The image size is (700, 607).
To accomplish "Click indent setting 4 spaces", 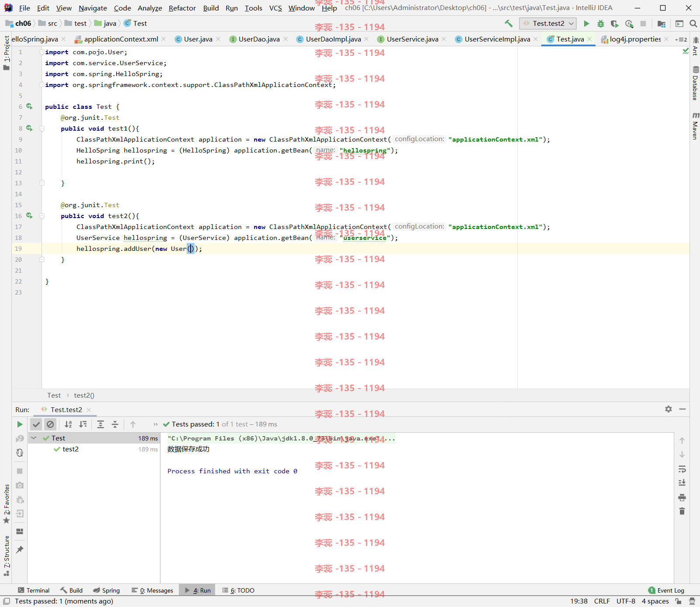I will (655, 601).
